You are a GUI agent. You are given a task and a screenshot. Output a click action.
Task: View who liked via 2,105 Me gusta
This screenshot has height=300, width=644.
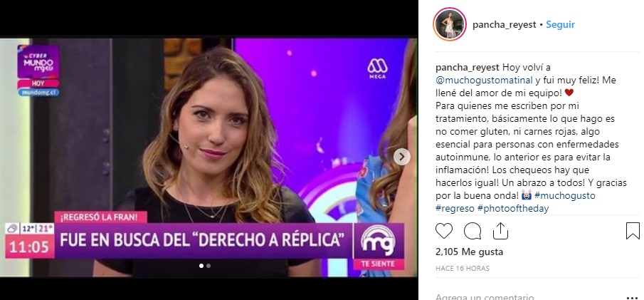point(469,252)
